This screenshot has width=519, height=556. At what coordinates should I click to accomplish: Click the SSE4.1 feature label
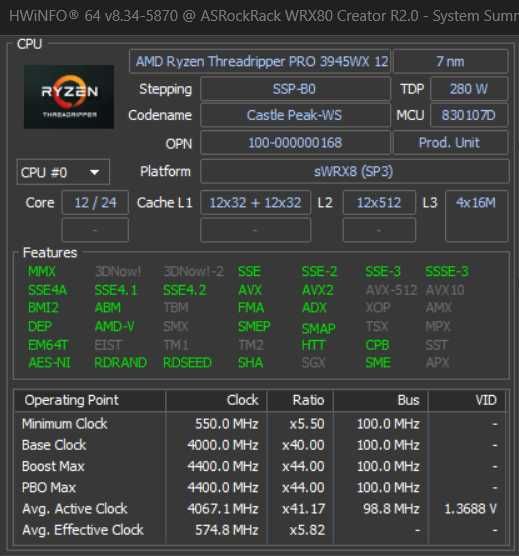click(116, 290)
